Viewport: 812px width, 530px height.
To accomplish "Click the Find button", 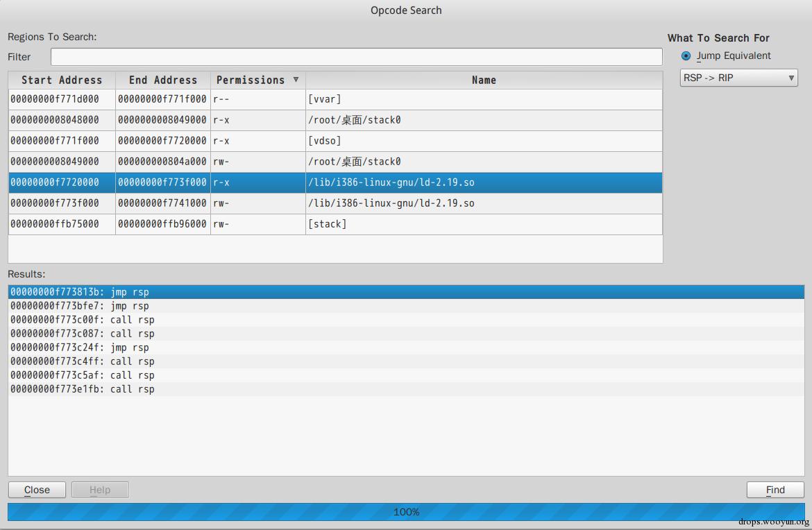I will tap(775, 490).
